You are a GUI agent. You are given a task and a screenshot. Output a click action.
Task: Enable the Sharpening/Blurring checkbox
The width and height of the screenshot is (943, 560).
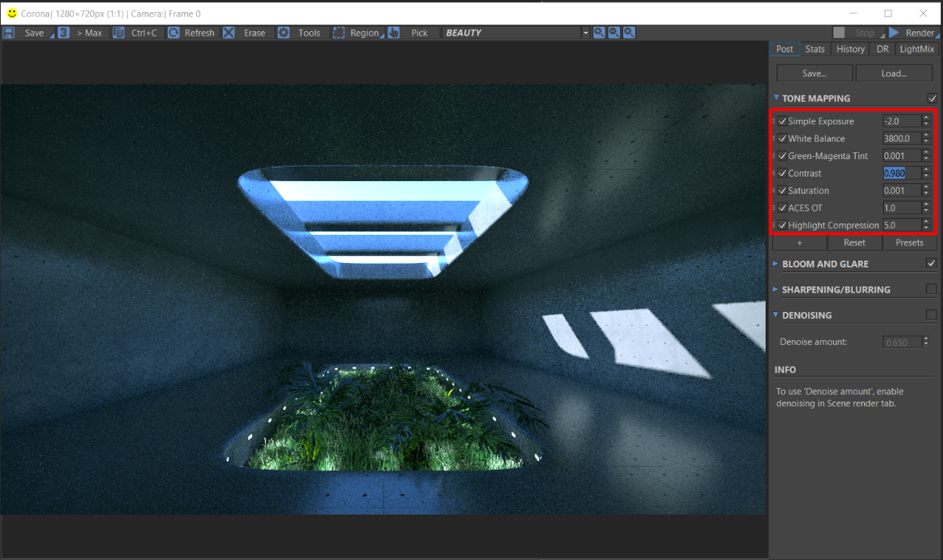click(931, 289)
